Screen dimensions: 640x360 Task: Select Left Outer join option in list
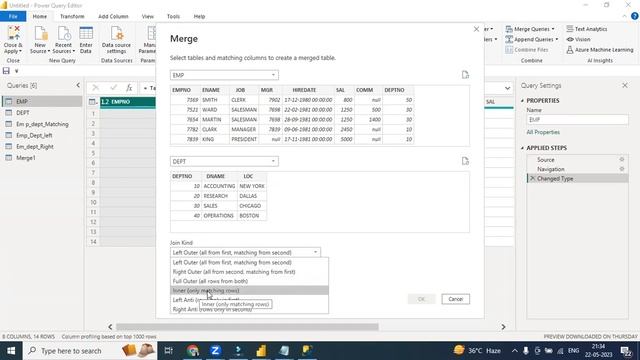coord(249,262)
